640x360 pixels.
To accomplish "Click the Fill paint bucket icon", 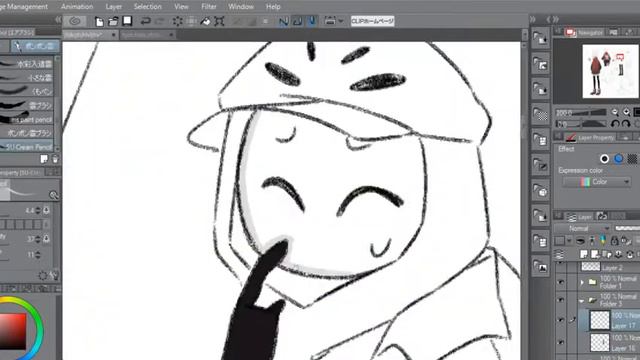I will tap(205, 21).
